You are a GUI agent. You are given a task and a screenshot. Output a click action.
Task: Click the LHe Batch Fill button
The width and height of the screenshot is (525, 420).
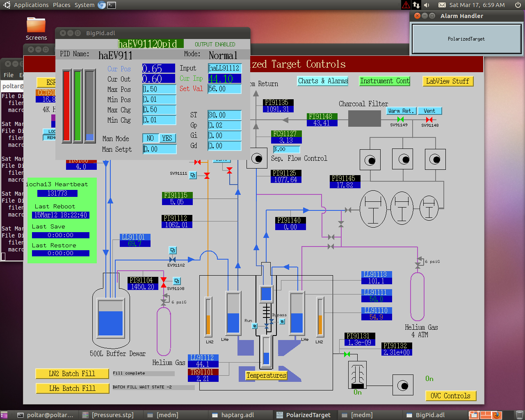(x=72, y=388)
